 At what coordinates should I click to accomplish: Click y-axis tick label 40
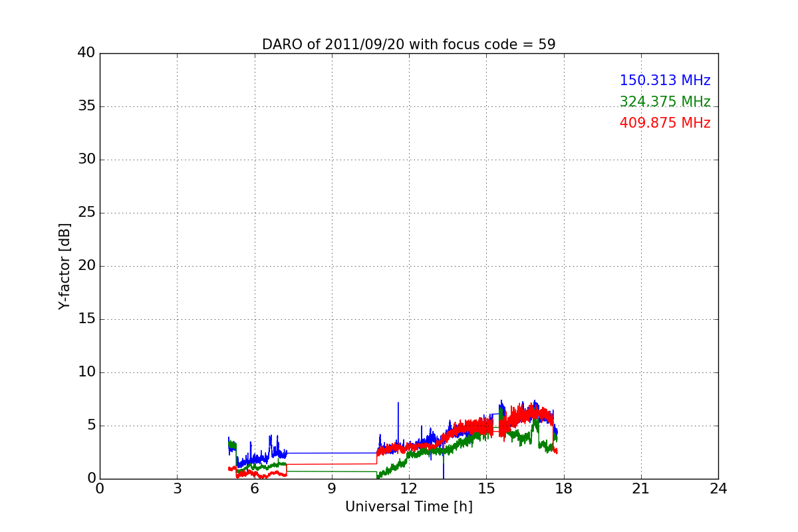click(86, 53)
